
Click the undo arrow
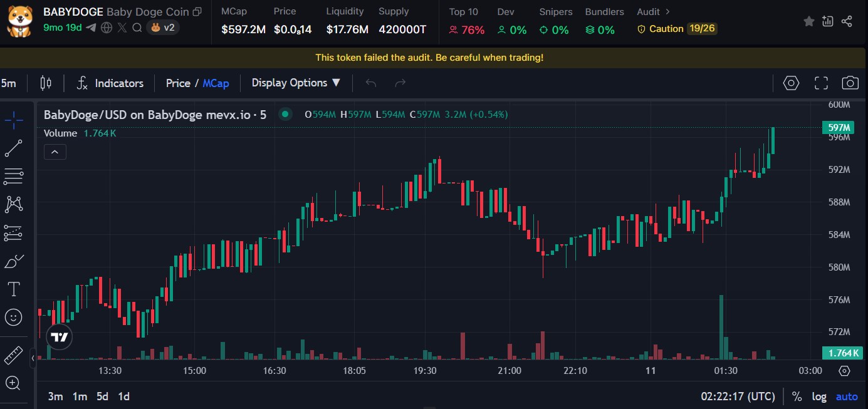pyautogui.click(x=371, y=83)
